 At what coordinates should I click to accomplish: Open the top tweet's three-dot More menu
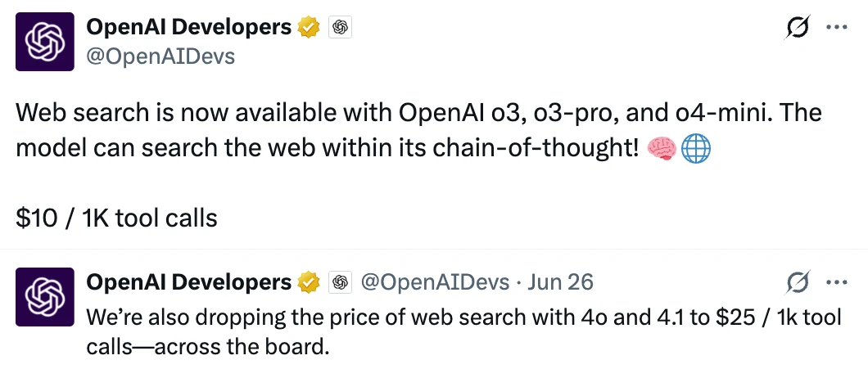836,27
